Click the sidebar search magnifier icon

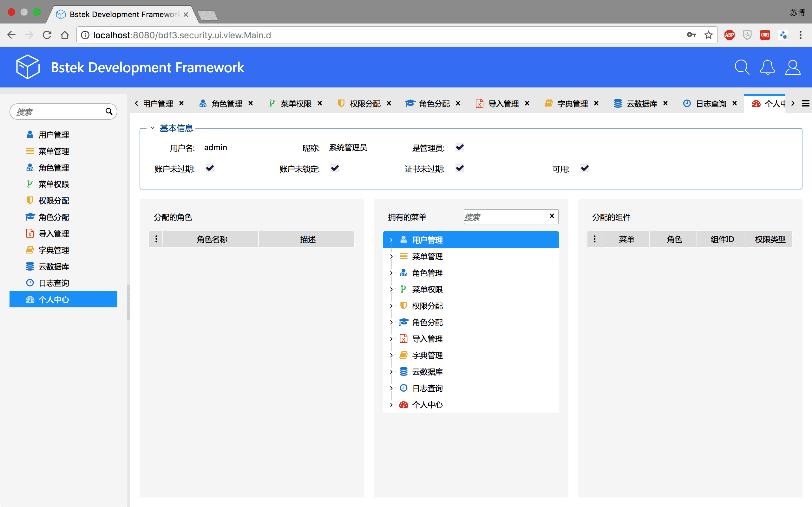pyautogui.click(x=109, y=111)
